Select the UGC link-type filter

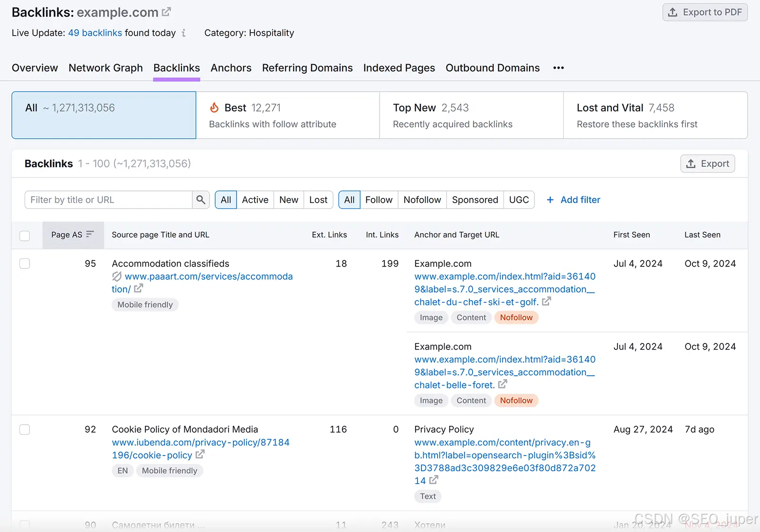519,200
